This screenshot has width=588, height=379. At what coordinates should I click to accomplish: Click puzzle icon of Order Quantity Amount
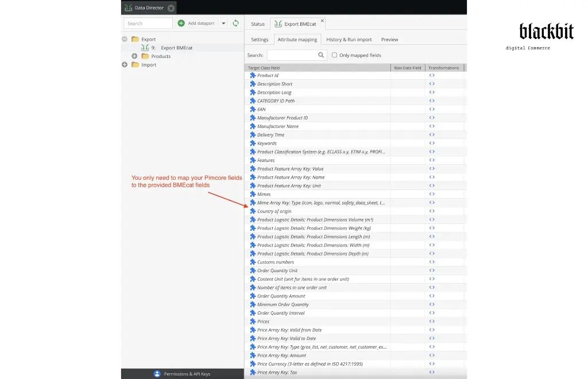click(253, 296)
